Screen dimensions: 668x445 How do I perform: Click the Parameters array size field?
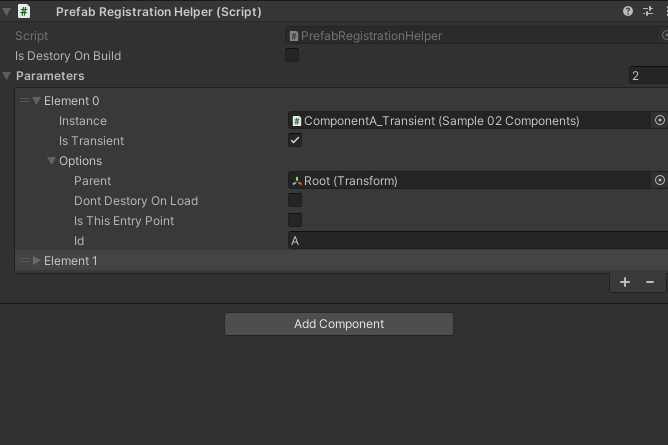click(648, 76)
